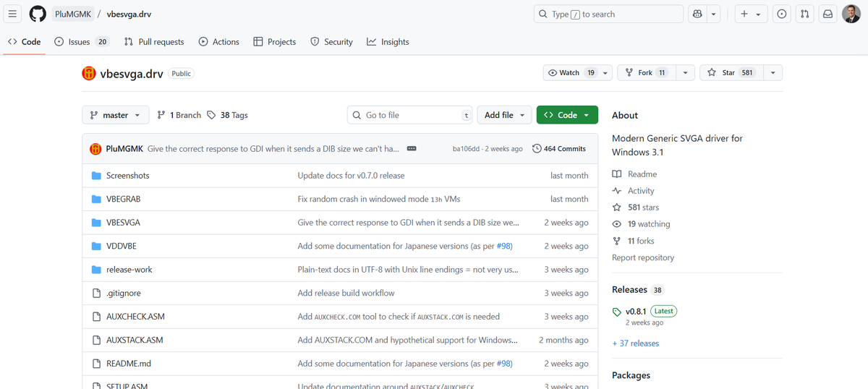Open the Screenshots folder
Screen dimensions: 868x389
(127, 176)
